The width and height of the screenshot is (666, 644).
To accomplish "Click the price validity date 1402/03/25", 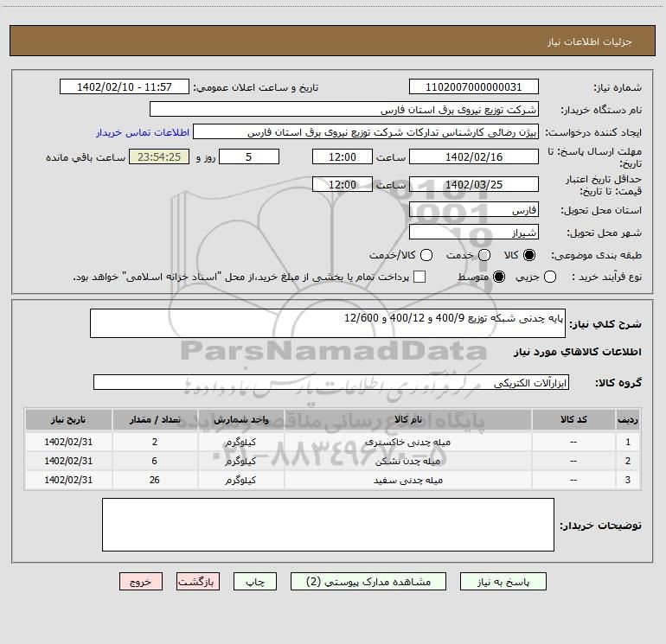I will coord(474,184).
